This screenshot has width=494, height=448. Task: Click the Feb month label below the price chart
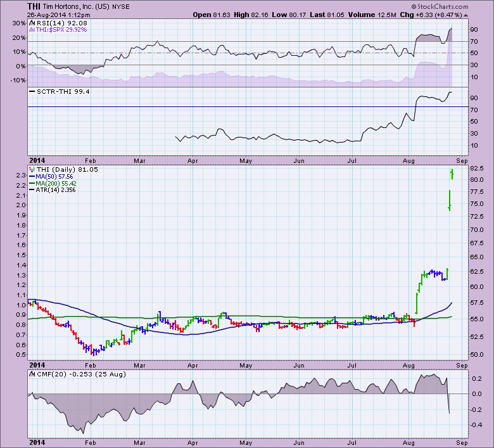point(90,366)
